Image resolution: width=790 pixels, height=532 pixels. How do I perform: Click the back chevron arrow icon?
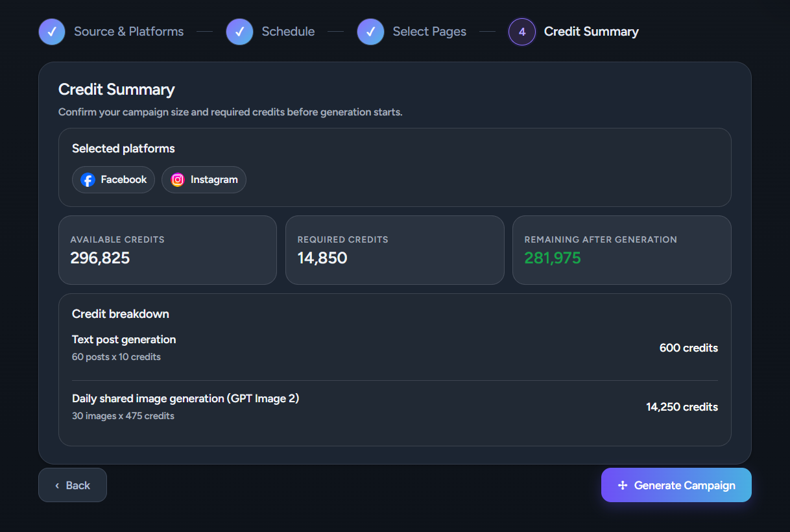57,485
